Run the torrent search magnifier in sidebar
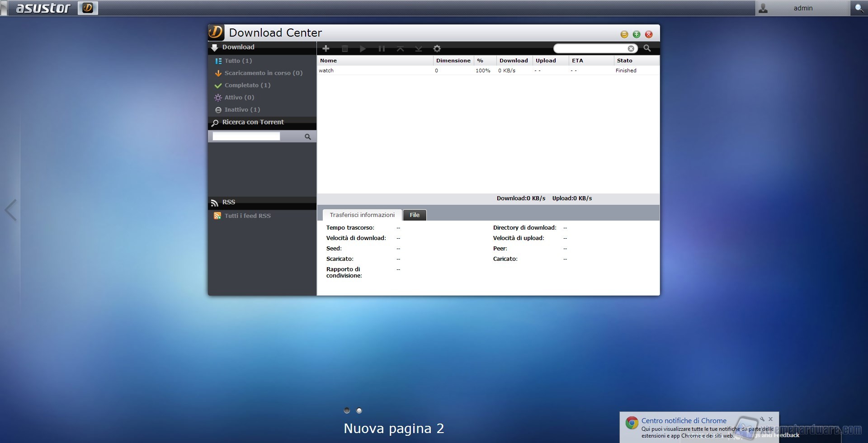The height and width of the screenshot is (443, 868). click(307, 137)
